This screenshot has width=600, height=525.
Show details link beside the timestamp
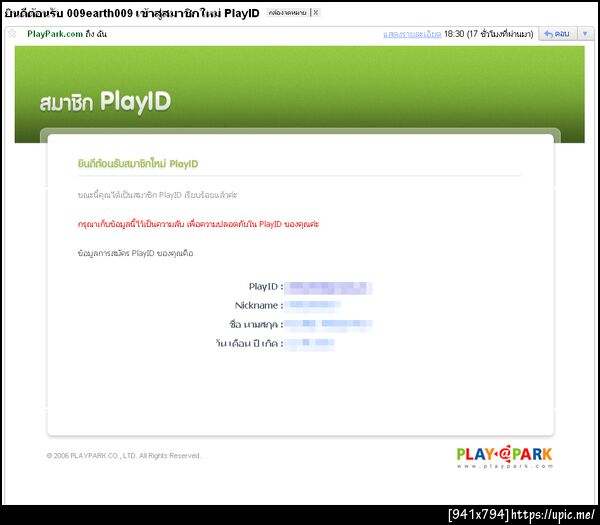pyautogui.click(x=412, y=34)
